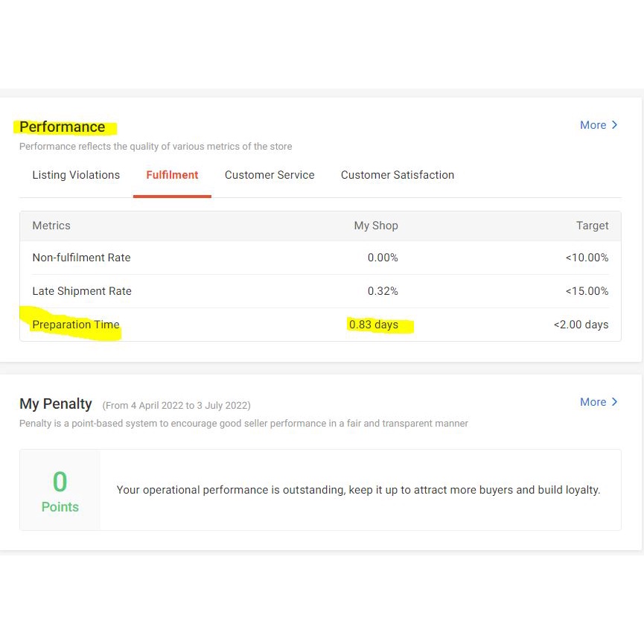Click the Metrics column header

click(51, 226)
